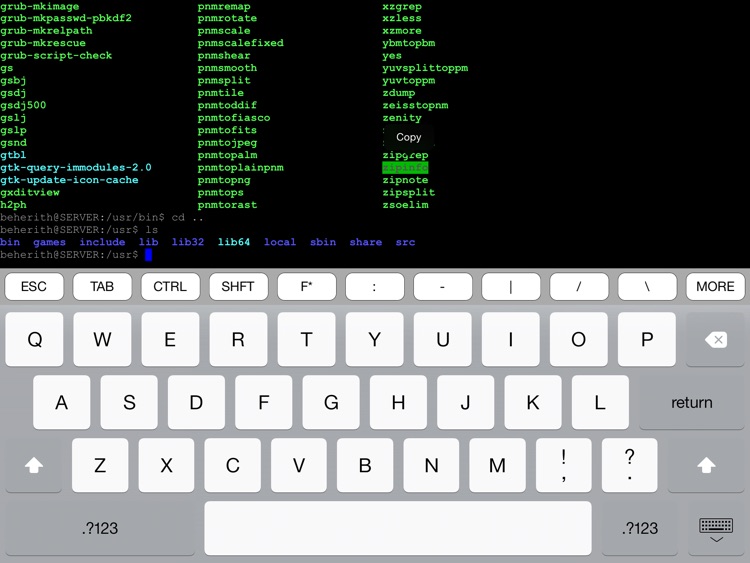Tap the zipnote entry in terminal

click(405, 180)
